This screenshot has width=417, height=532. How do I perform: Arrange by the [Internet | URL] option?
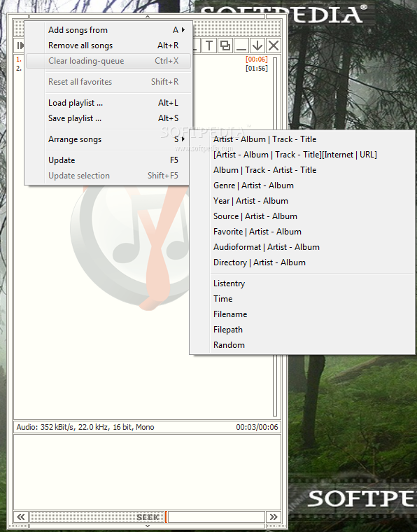302,155
